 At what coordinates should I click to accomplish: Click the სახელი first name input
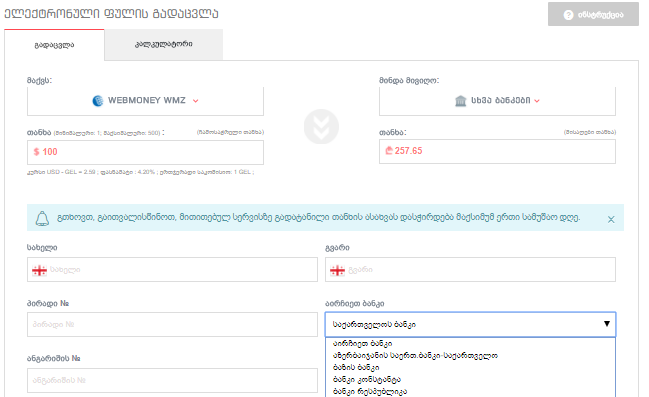pyautogui.click(x=172, y=269)
